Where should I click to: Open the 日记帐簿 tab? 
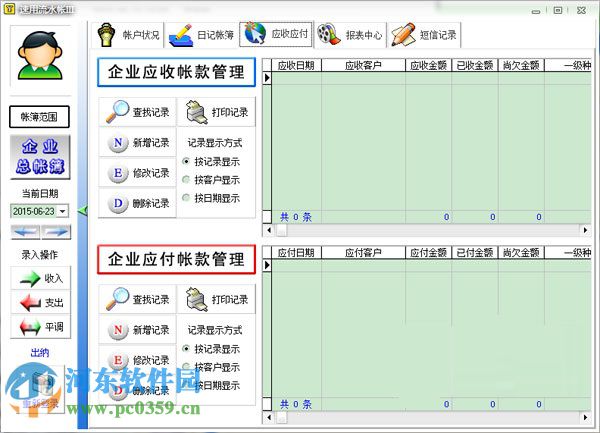point(202,35)
